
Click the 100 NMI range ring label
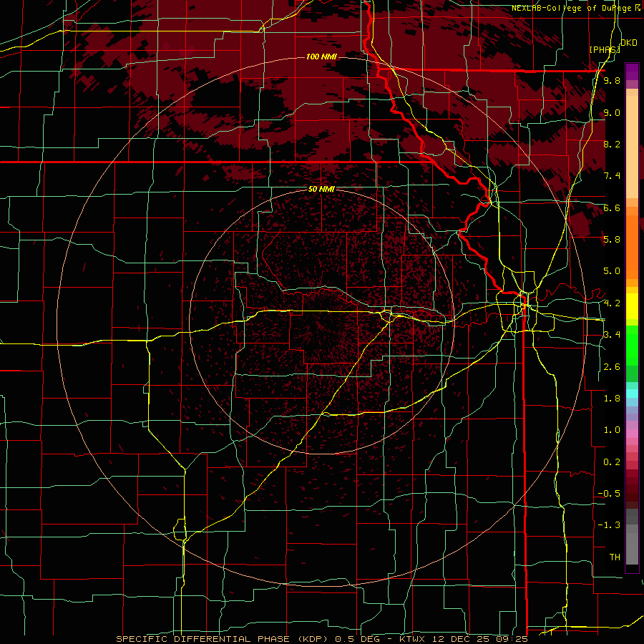click(321, 57)
